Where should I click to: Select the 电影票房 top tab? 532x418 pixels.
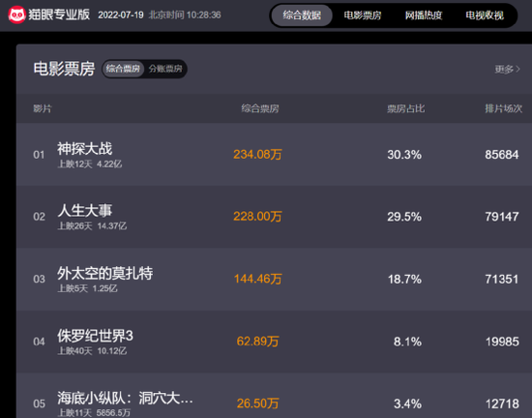coord(363,15)
